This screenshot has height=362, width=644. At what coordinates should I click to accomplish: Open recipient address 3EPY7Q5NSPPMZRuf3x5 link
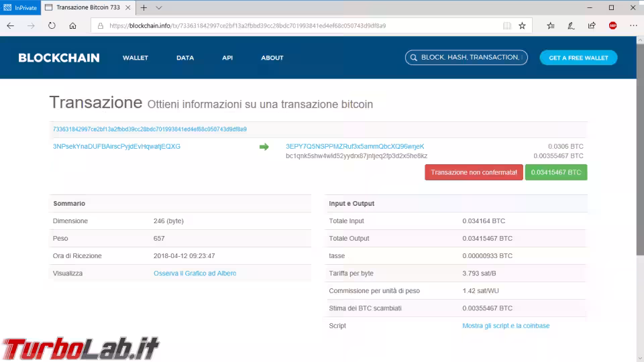coord(355,146)
